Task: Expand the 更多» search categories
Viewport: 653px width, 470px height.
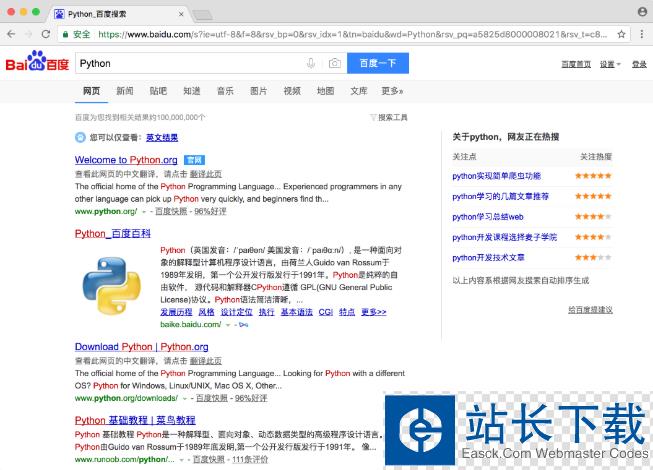Action: point(392,91)
